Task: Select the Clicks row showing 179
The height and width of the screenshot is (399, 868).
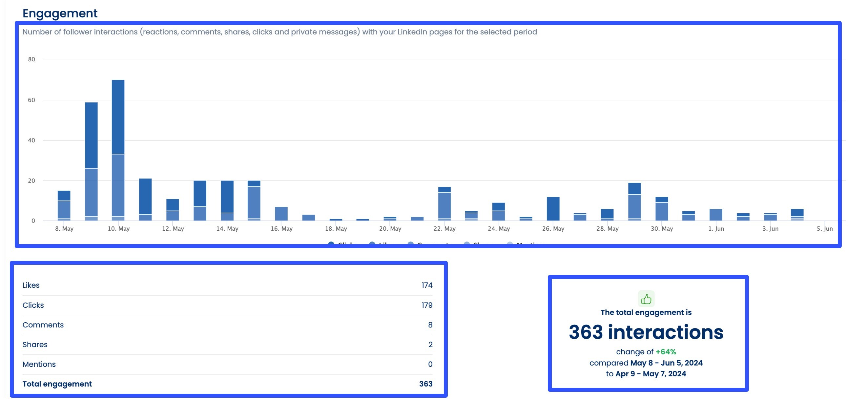Action: tap(227, 305)
